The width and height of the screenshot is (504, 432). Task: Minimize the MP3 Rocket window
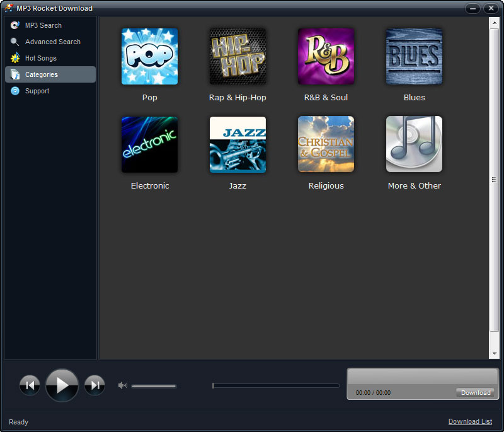pyautogui.click(x=472, y=8)
